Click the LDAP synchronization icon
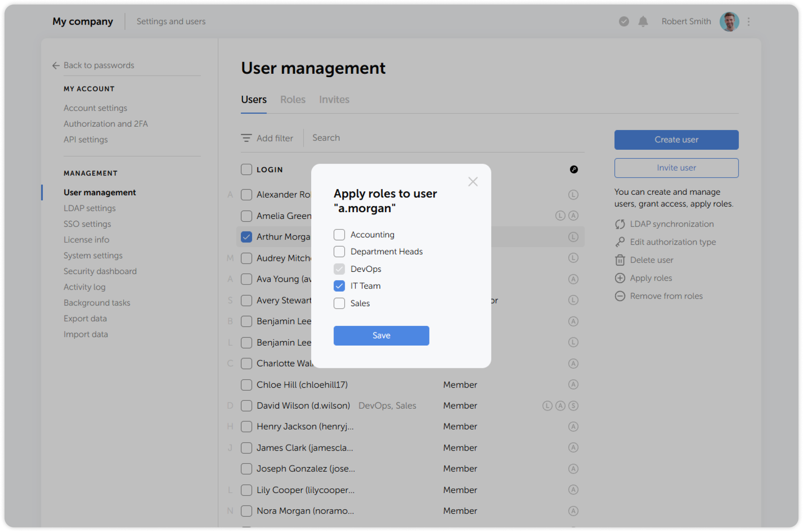The width and height of the screenshot is (803, 532). click(620, 224)
